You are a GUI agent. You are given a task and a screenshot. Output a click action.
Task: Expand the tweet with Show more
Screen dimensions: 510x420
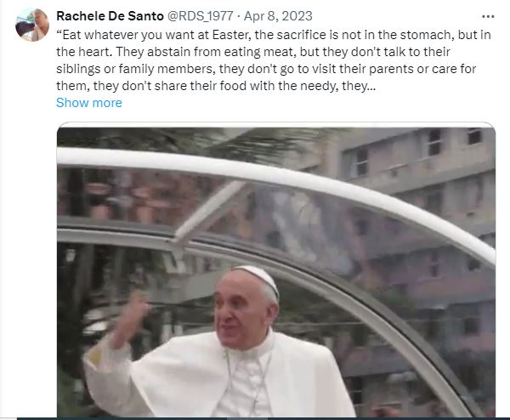[89, 103]
